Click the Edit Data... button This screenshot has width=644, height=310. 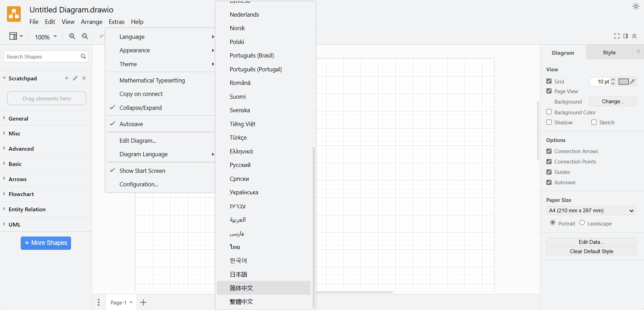591,242
